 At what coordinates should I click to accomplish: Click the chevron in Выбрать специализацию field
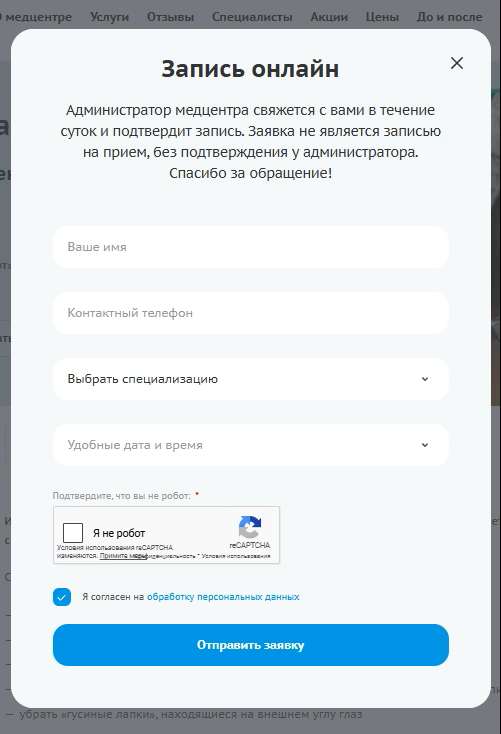(x=425, y=379)
